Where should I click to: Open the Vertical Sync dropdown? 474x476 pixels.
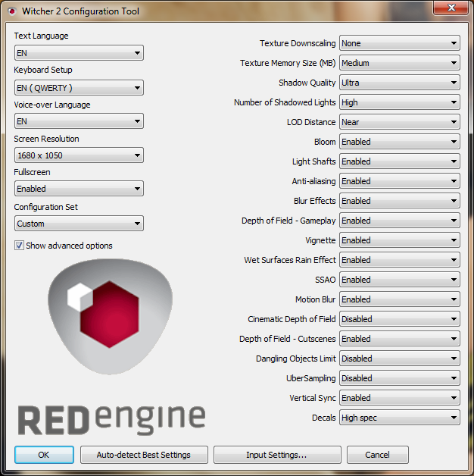399,398
